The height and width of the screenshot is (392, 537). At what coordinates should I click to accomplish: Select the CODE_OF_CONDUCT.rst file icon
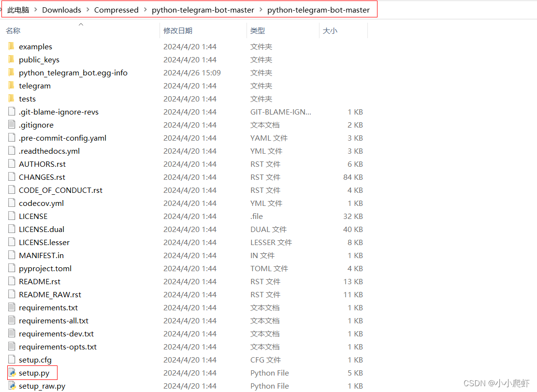[12, 189]
